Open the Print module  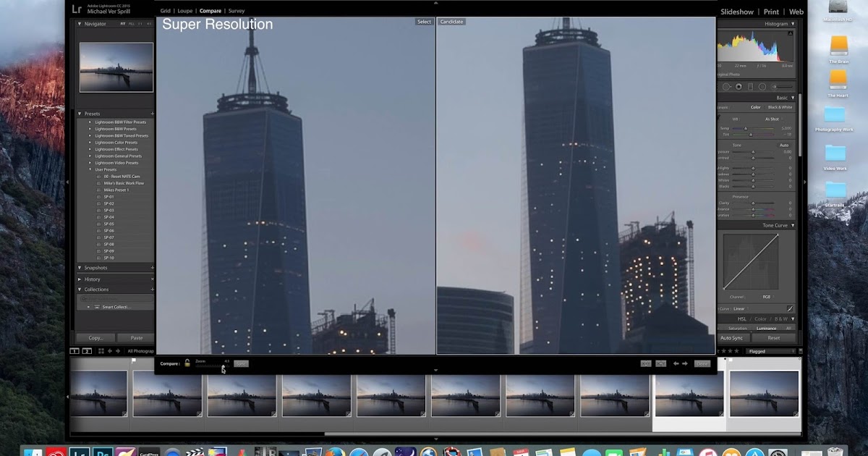click(x=771, y=12)
